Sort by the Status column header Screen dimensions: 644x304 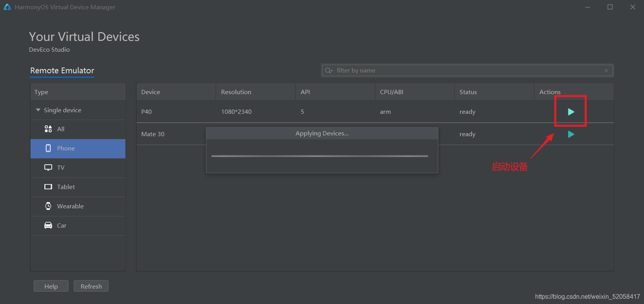pos(494,92)
